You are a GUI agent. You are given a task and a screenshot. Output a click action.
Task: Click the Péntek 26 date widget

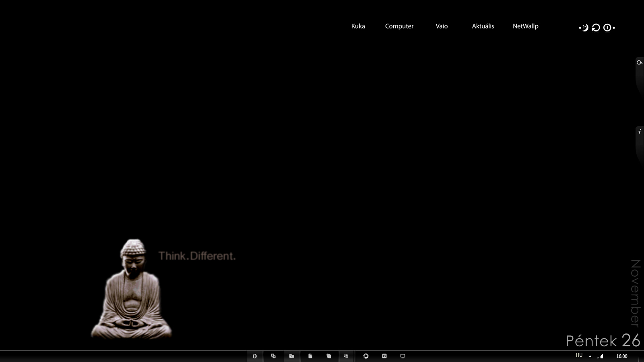point(603,341)
